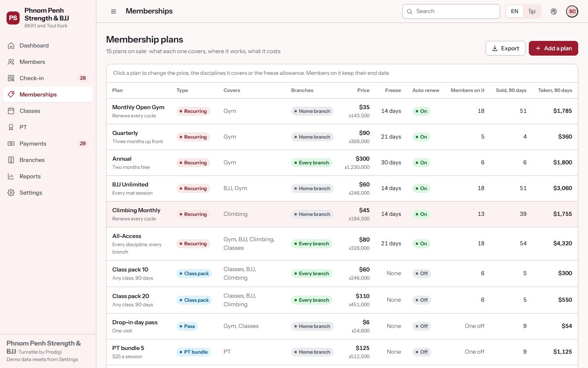Click the Dashboard home icon in sidebar
588x368 pixels.
[x=11, y=45]
